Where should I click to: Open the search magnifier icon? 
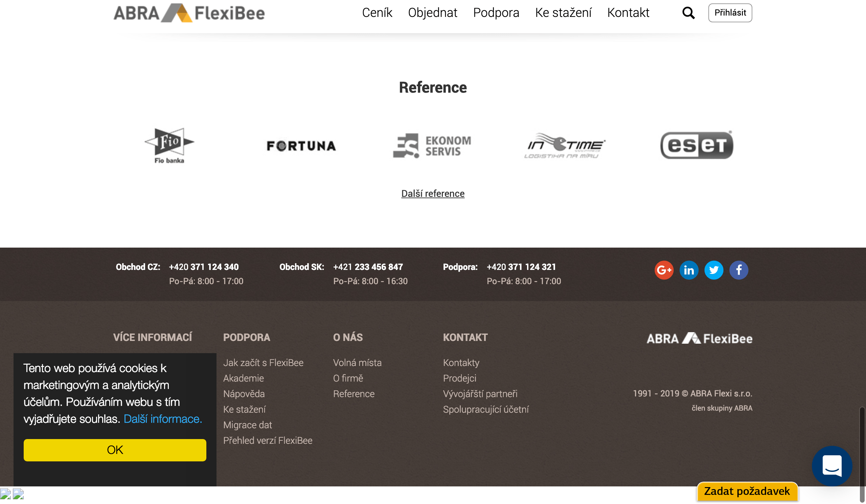click(x=688, y=13)
